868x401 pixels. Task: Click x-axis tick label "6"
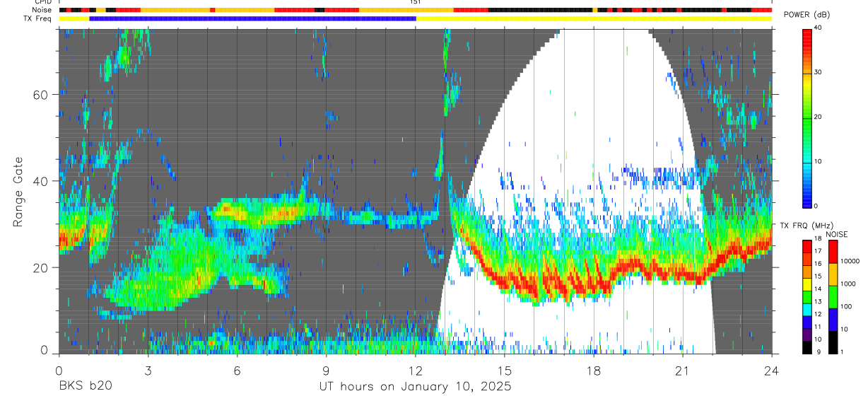pyautogui.click(x=237, y=370)
